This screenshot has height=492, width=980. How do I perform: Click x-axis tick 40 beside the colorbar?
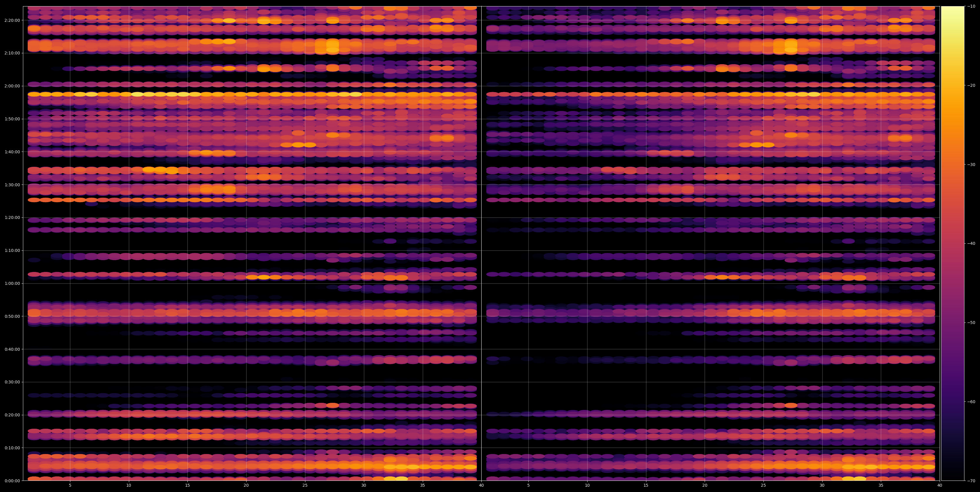[940, 485]
